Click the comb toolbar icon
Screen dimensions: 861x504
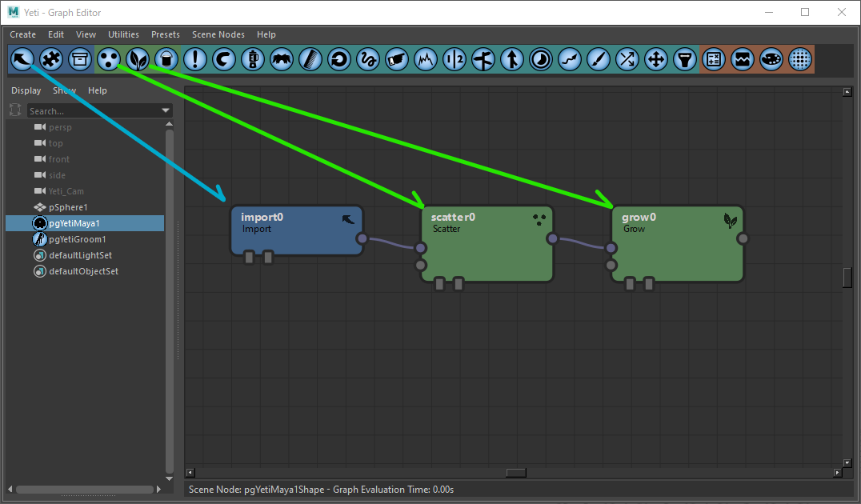click(x=310, y=59)
